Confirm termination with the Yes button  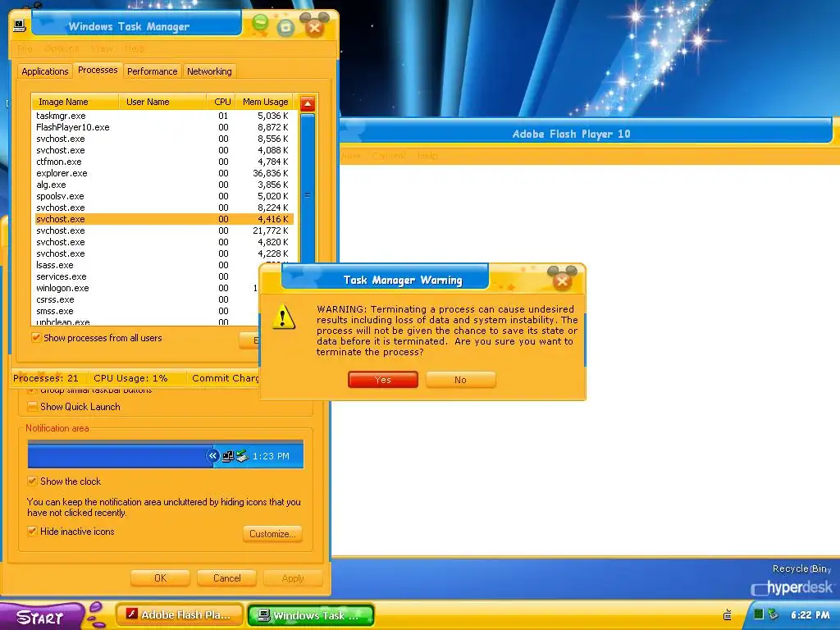383,380
